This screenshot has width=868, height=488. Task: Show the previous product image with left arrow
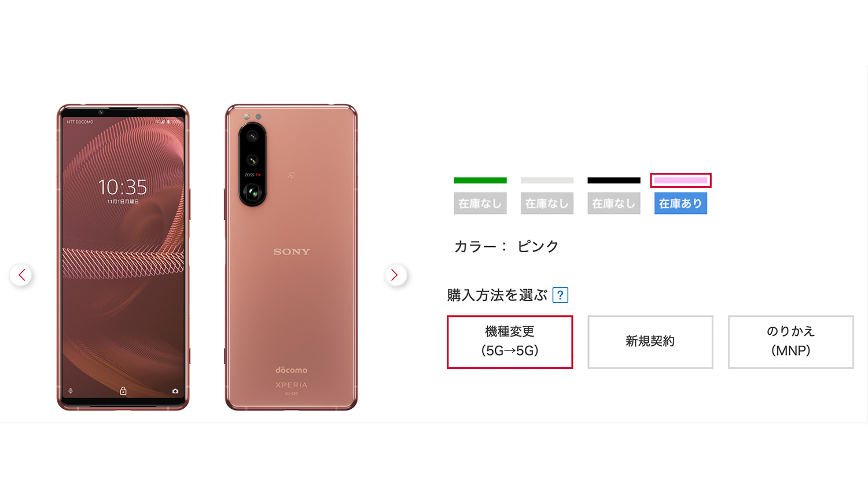(x=21, y=275)
